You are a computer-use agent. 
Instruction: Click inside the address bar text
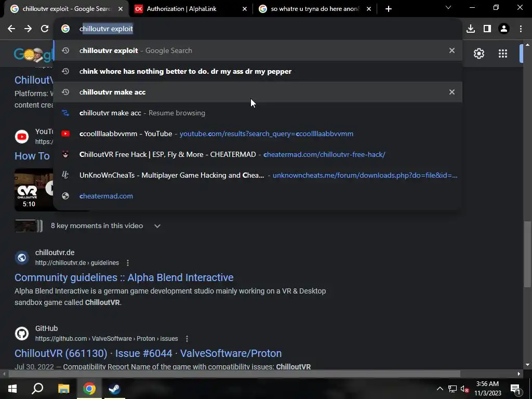[106, 29]
